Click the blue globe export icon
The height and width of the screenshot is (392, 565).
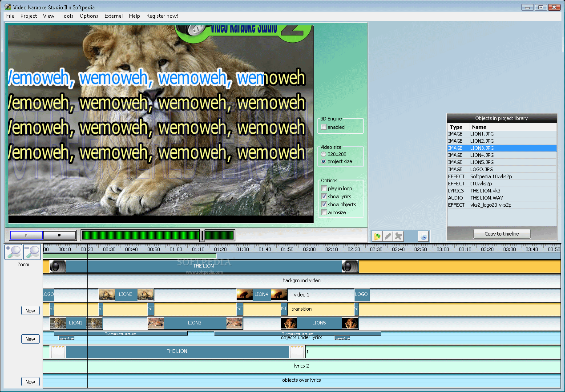pos(423,236)
